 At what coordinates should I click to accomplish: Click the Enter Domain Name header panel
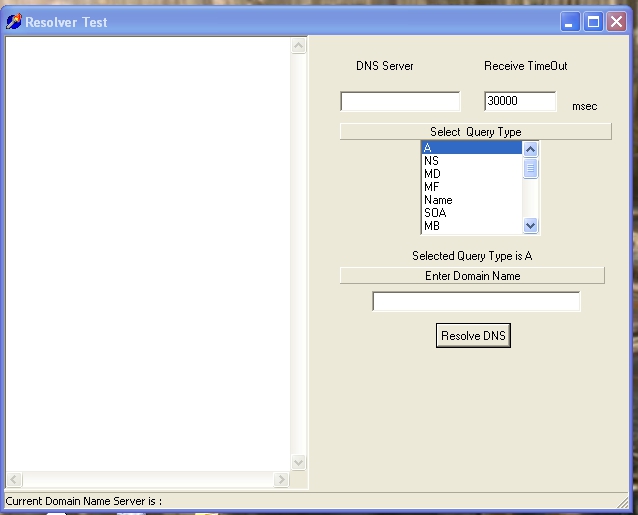pyautogui.click(x=472, y=276)
